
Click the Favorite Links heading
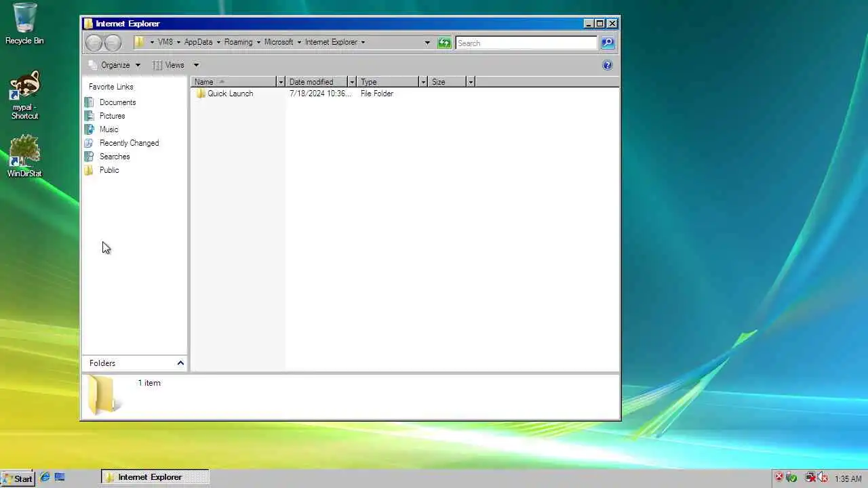click(111, 87)
